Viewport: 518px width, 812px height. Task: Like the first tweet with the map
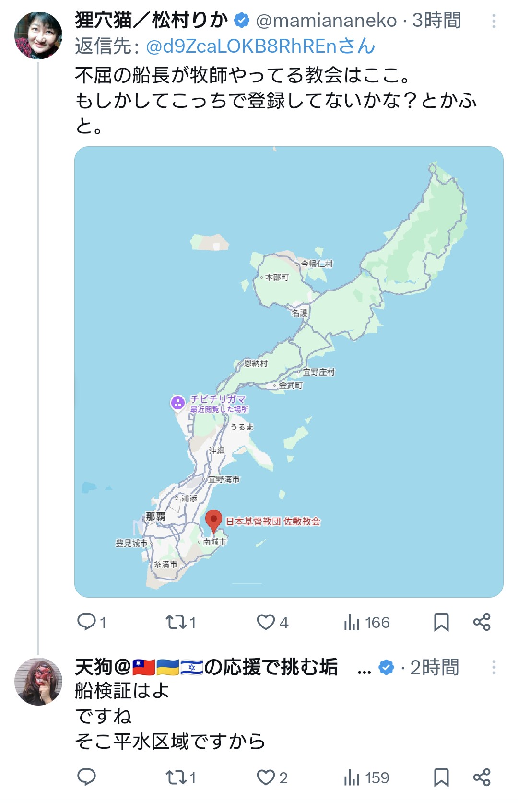(266, 622)
